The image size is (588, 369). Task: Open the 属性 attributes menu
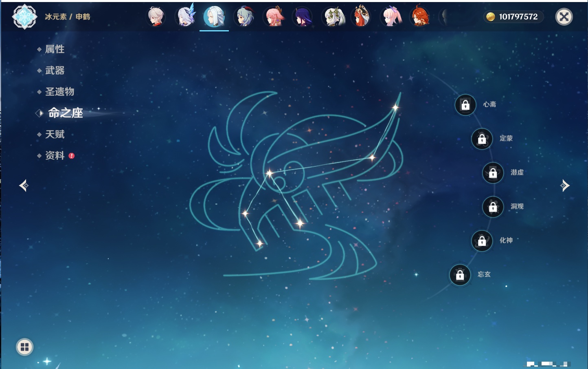click(55, 49)
